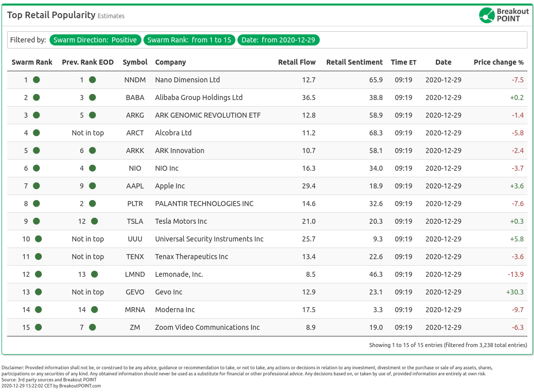
Task: Click swarm rank dot for GEVO row
Action: coord(38,292)
